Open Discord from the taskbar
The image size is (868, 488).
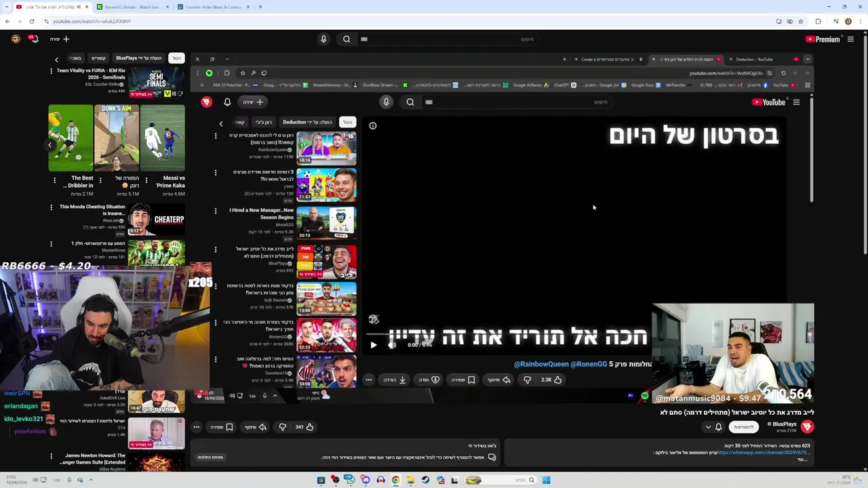366,480
